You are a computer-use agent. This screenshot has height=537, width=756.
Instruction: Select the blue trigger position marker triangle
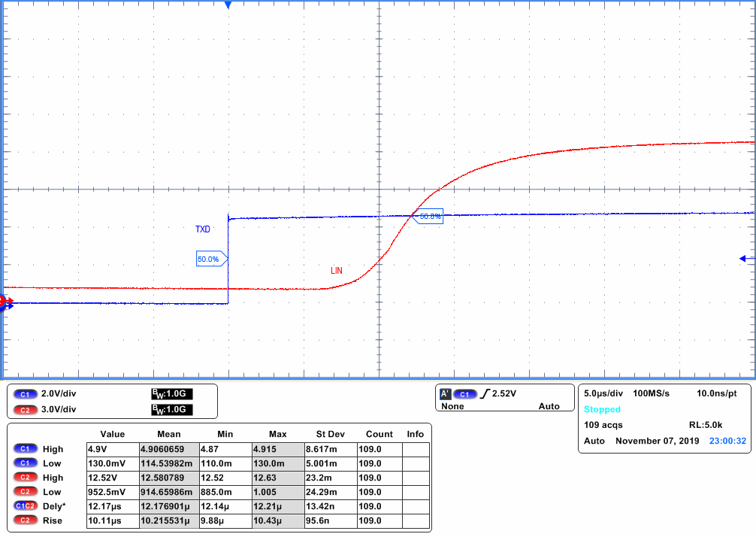tap(228, 5)
